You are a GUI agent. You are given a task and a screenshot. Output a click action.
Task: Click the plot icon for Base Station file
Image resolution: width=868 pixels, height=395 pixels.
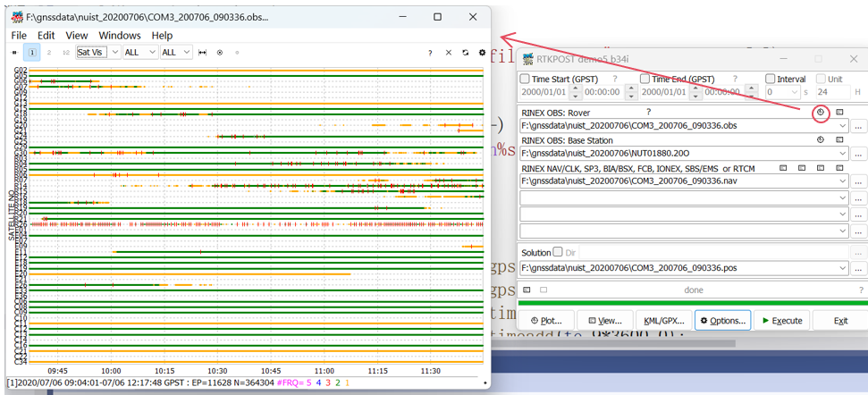[821, 140]
